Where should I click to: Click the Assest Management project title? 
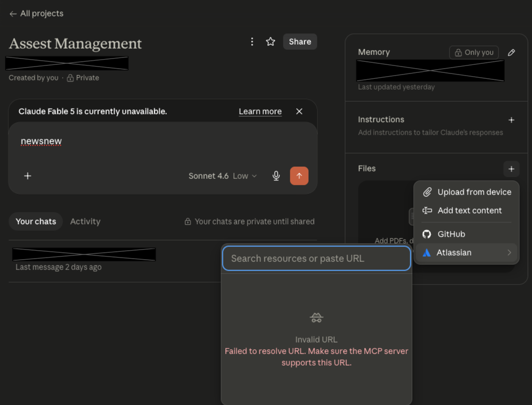[75, 44]
